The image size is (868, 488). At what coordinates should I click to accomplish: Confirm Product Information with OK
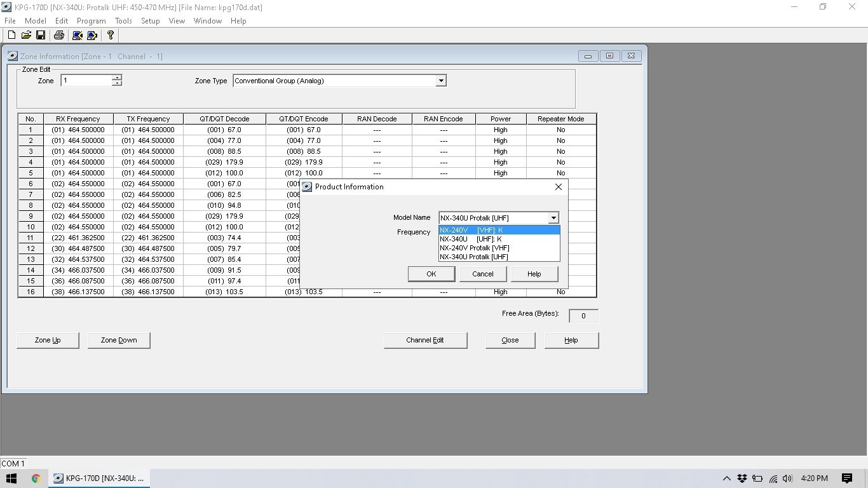point(431,273)
